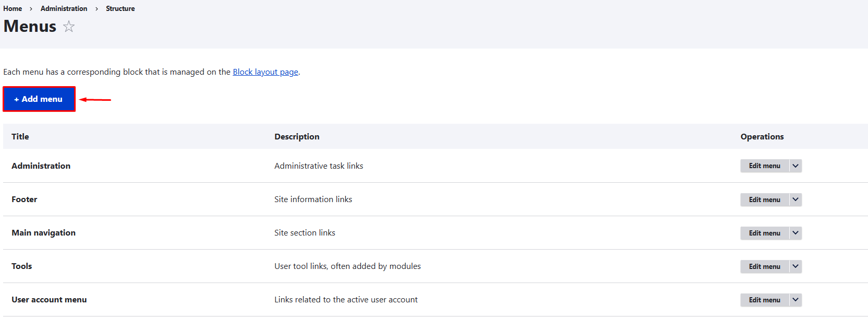The height and width of the screenshot is (317, 868).
Task: Expand operations dropdown for Administration row
Action: point(795,166)
